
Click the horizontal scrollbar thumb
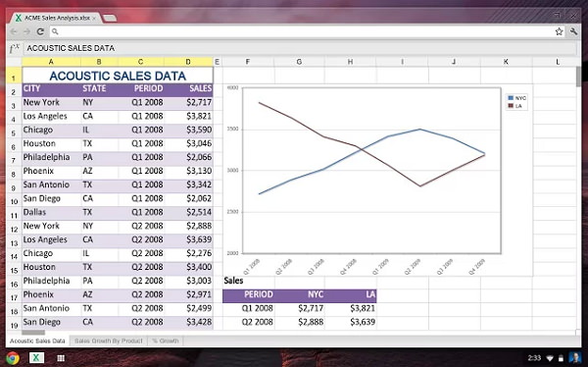33,333
